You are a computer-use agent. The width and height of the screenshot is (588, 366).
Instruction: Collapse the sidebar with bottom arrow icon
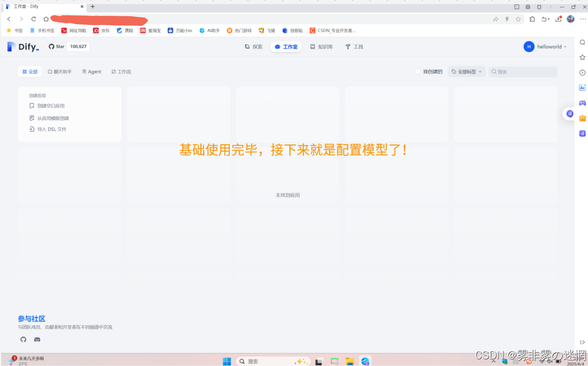click(582, 342)
